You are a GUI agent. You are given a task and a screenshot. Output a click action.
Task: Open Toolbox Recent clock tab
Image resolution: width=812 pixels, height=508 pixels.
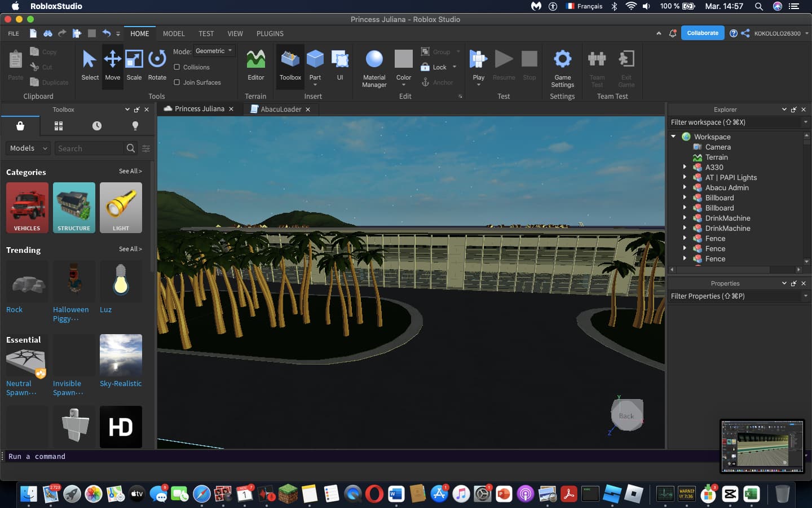[97, 125]
